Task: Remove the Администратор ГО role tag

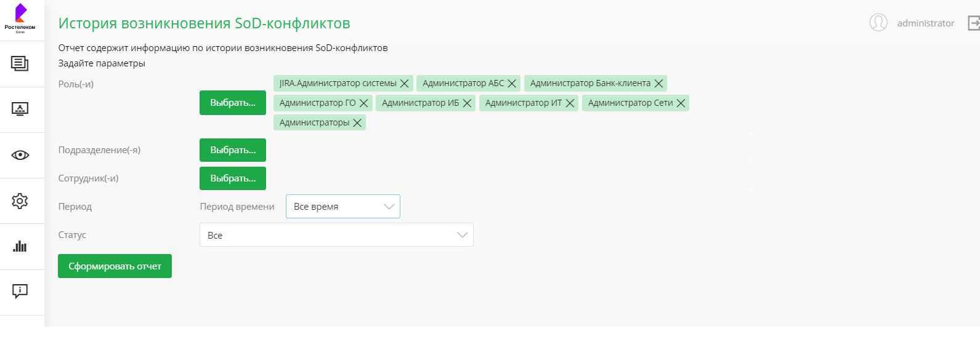Action: (x=364, y=103)
